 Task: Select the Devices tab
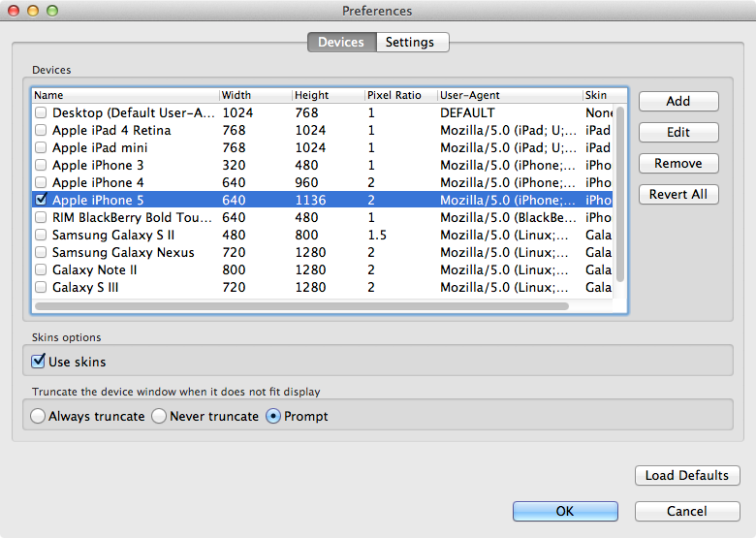[x=342, y=43]
